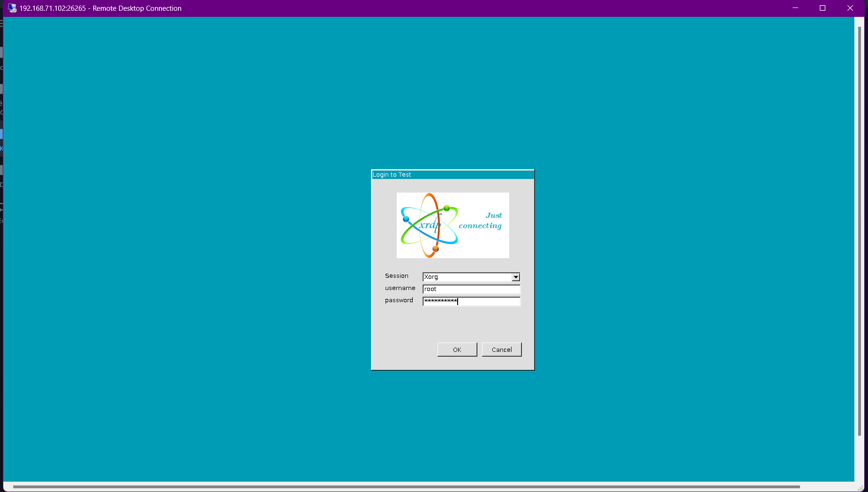The image size is (868, 492).
Task: Click the Xorg session combo box
Action: (471, 277)
